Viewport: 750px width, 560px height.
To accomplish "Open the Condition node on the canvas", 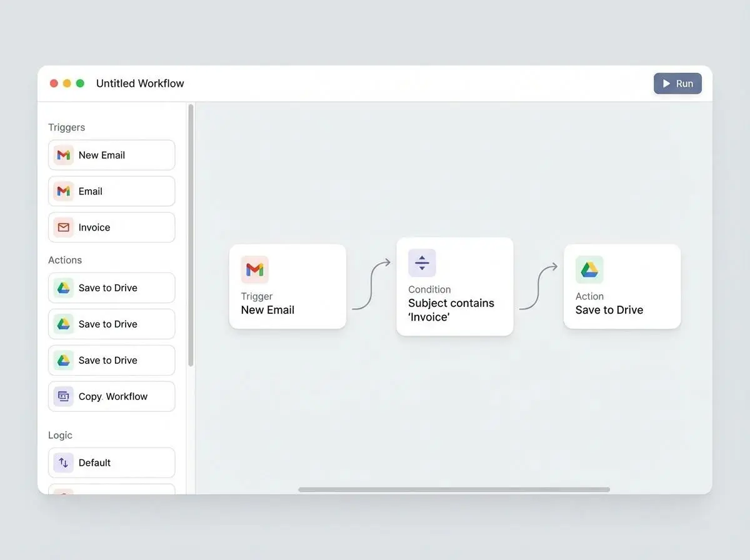I will (455, 286).
